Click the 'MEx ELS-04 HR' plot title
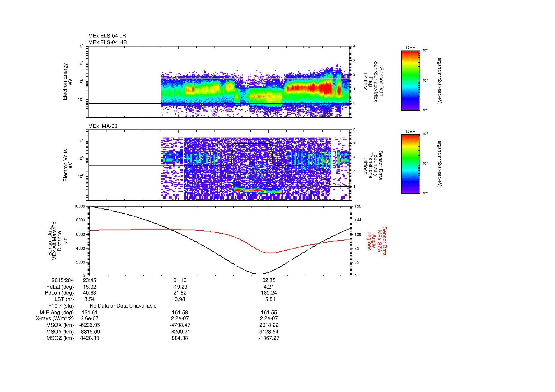 [x=107, y=42]
